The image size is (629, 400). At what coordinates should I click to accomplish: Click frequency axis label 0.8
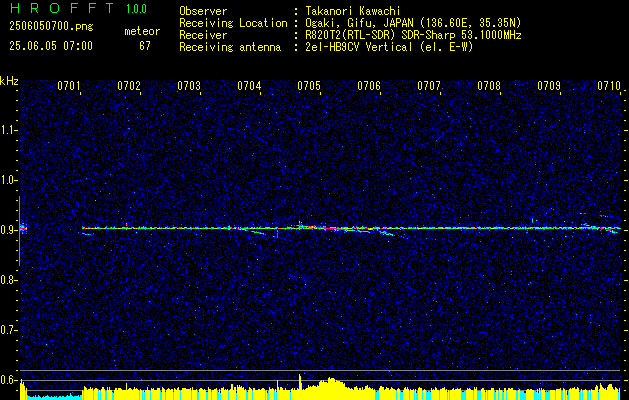click(x=8, y=280)
